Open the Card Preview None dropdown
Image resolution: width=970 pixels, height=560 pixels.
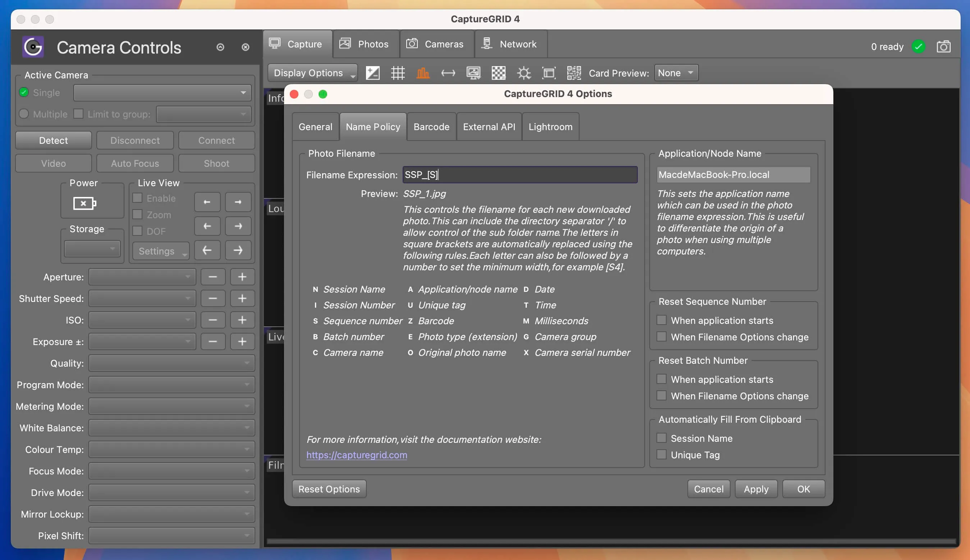[676, 73]
